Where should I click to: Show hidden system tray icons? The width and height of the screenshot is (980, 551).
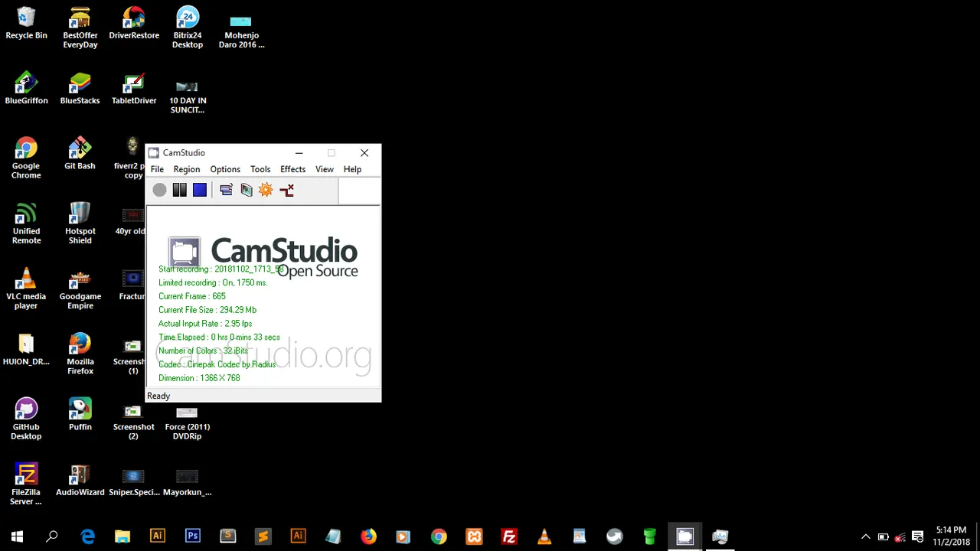click(x=866, y=536)
